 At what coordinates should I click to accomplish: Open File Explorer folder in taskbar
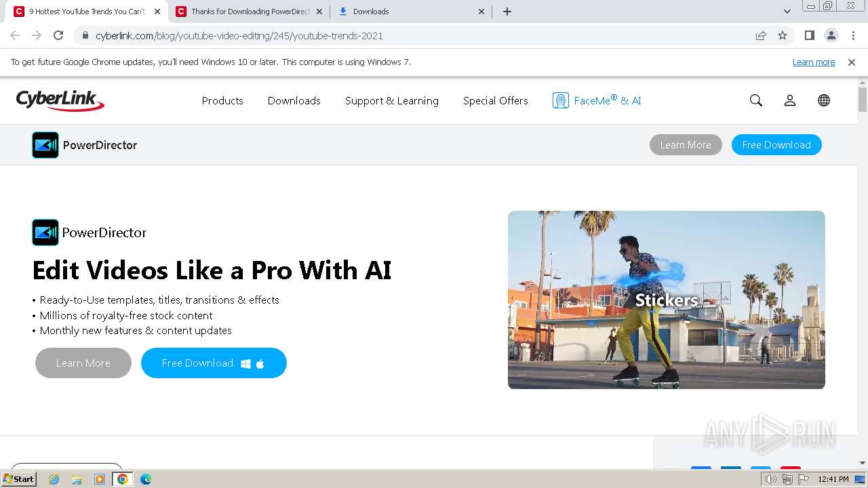click(77, 479)
